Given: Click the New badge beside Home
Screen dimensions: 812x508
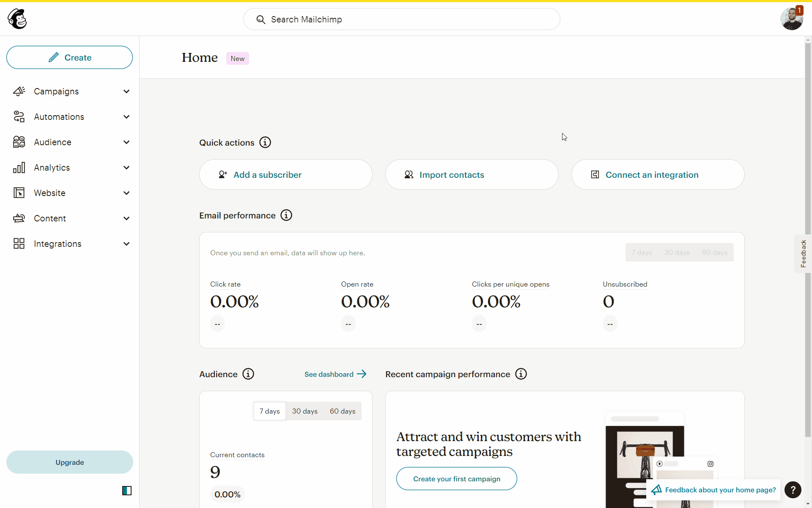Looking at the screenshot, I should [x=238, y=58].
